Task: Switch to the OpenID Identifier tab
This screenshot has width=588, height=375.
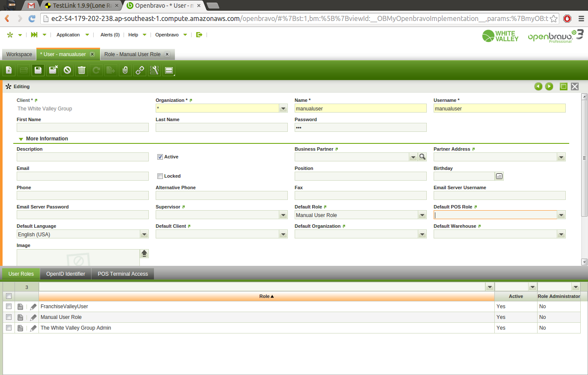Action: coord(65,274)
